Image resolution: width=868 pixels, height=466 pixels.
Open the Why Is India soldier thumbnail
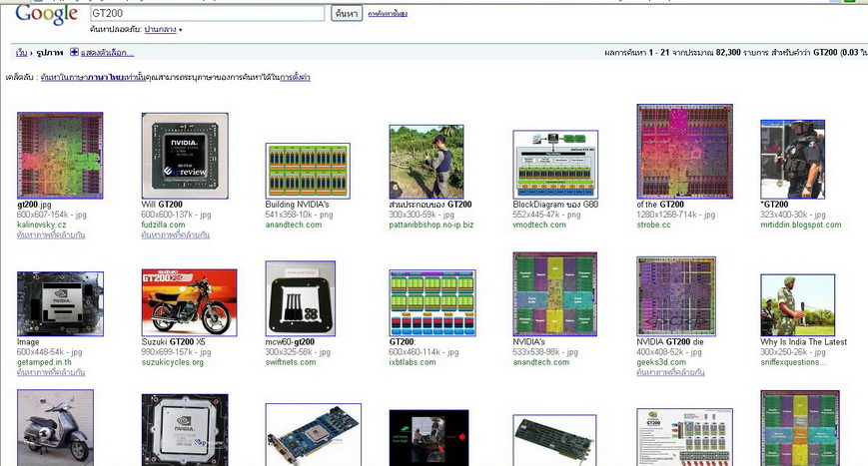798,305
